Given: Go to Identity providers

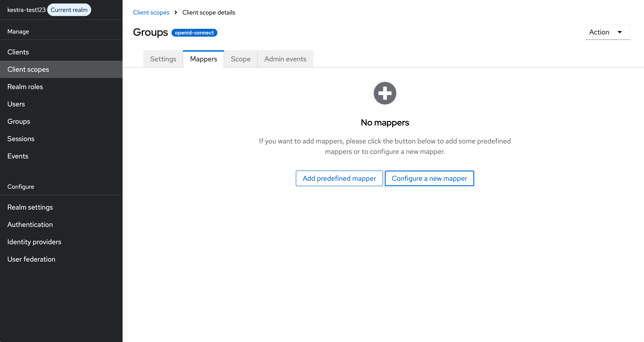Looking at the screenshot, I should point(34,242).
